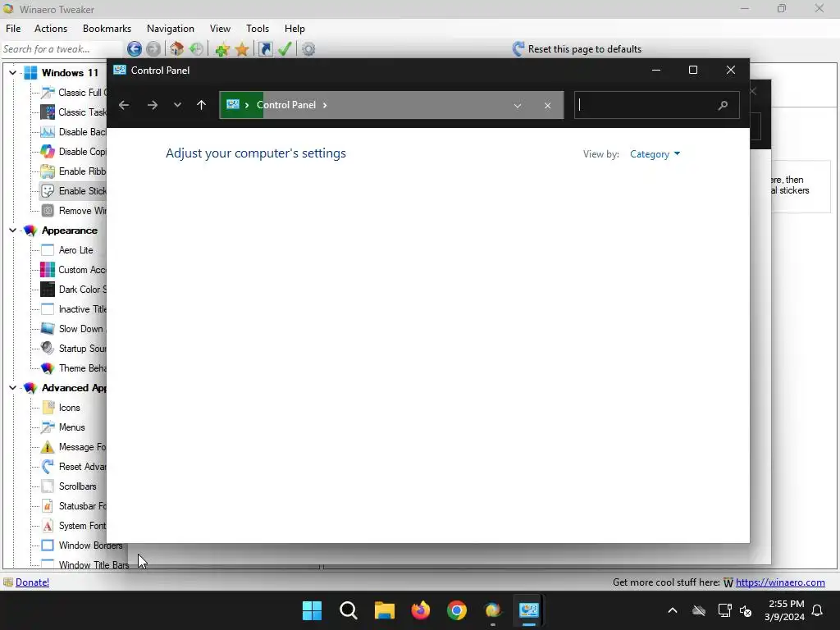Viewport: 840px width, 630px height.
Task: Click the Reset this page to defaults icon
Action: pyautogui.click(x=518, y=49)
